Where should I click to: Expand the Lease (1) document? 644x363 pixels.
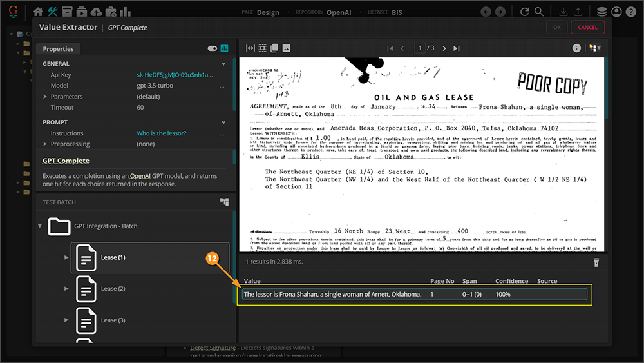click(66, 257)
